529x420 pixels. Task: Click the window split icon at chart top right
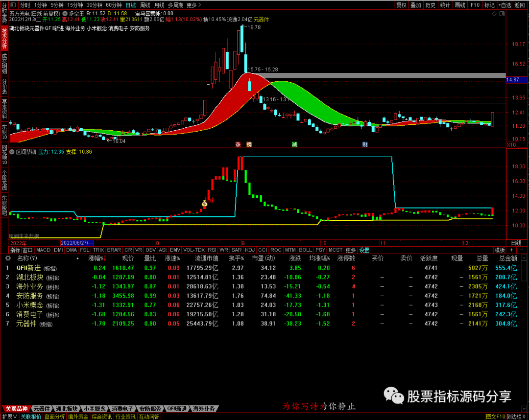click(502, 14)
